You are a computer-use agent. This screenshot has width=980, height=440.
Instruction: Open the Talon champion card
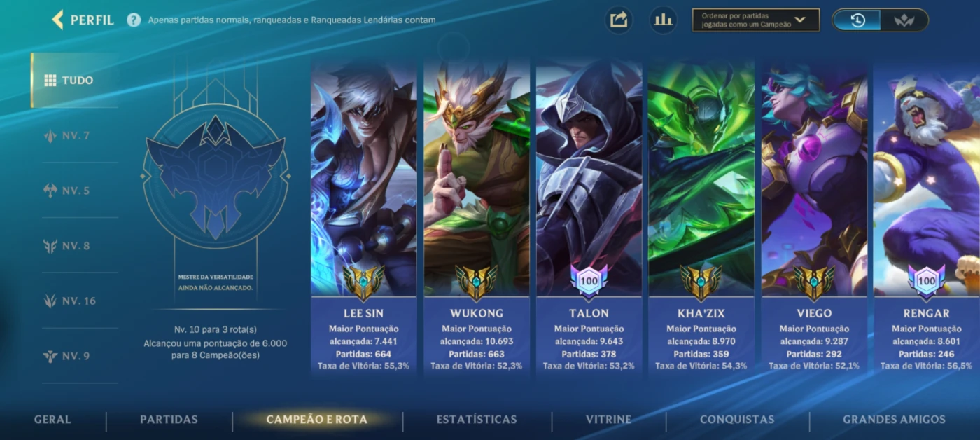(589, 217)
